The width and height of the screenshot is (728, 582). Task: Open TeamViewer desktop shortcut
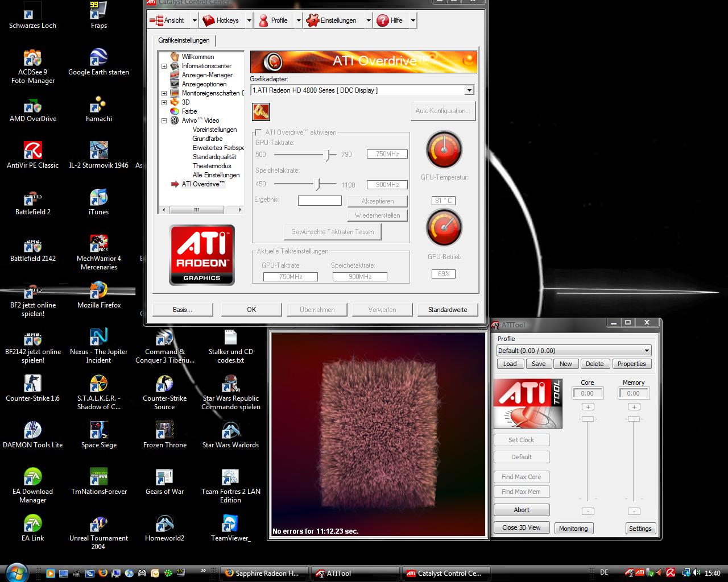point(230,528)
